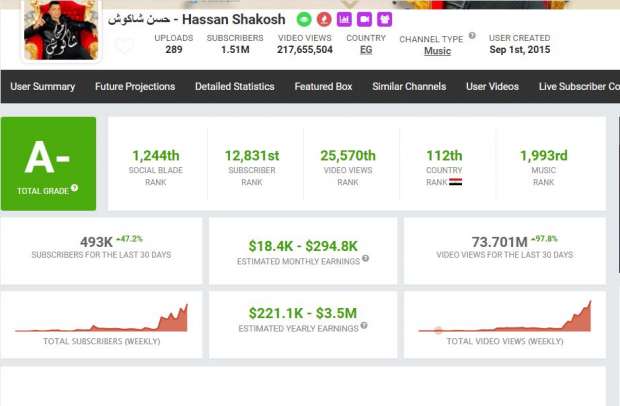Click the Total Subscribers weekly chart
Screen dimensions: 620x406
coord(102,318)
